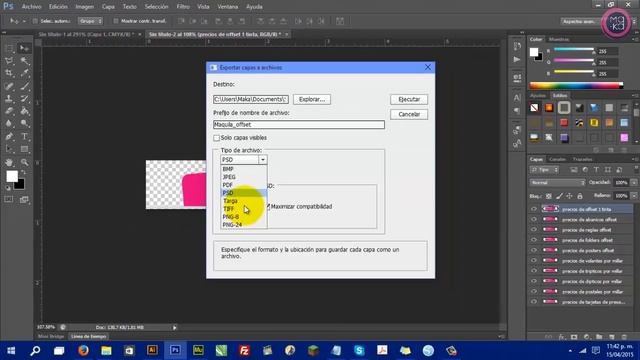The height and width of the screenshot is (360, 640).
Task: Choose TIFF from the file type list
Action: pos(229,209)
